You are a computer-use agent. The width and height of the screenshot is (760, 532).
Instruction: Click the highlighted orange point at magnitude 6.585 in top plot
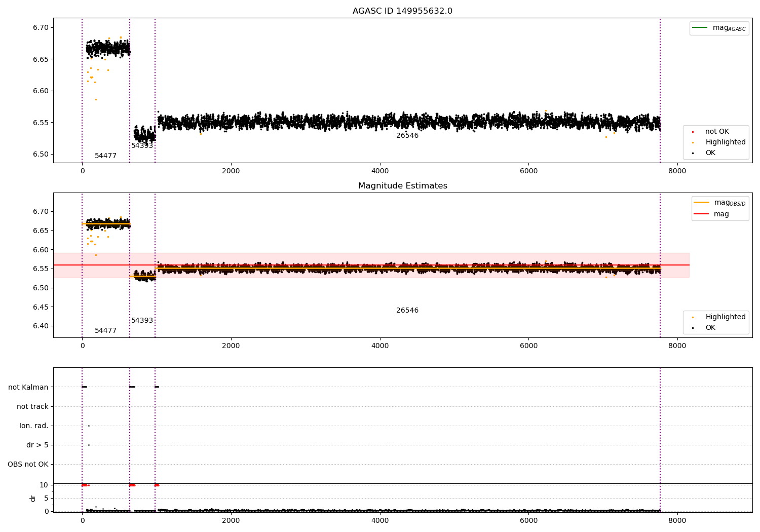coord(96,99)
